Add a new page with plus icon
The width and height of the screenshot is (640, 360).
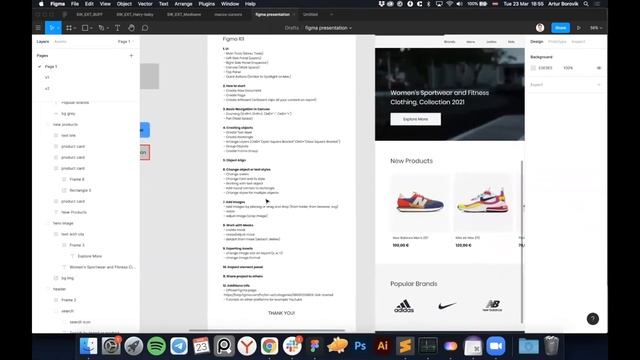131,56
